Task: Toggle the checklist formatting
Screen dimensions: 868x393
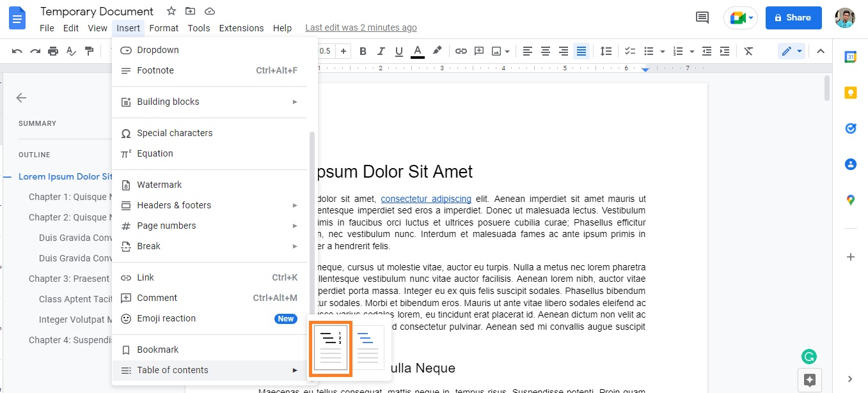Action: pyautogui.click(x=629, y=51)
